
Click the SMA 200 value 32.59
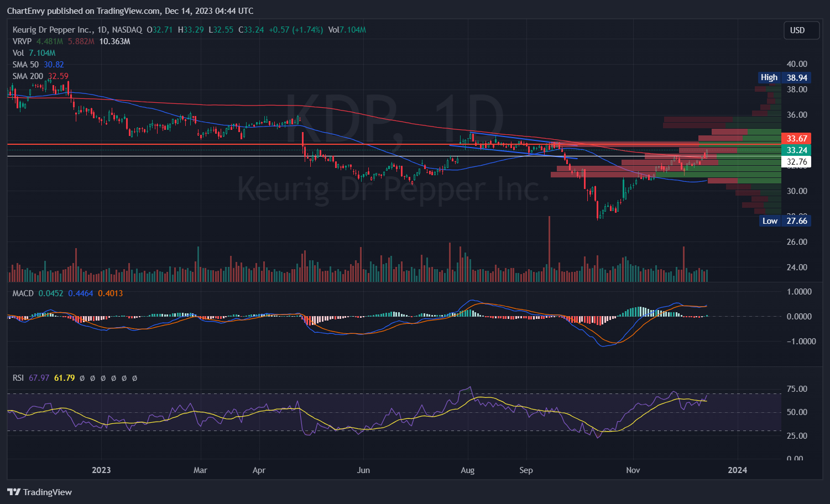(x=58, y=76)
